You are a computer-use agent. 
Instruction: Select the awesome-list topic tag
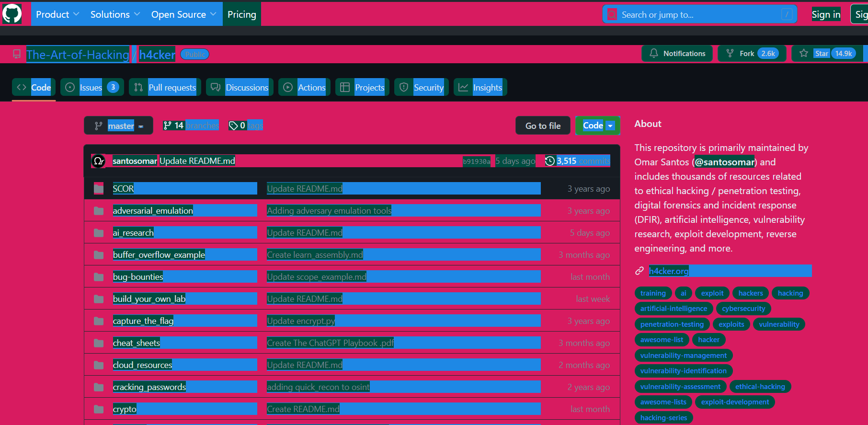coord(662,340)
